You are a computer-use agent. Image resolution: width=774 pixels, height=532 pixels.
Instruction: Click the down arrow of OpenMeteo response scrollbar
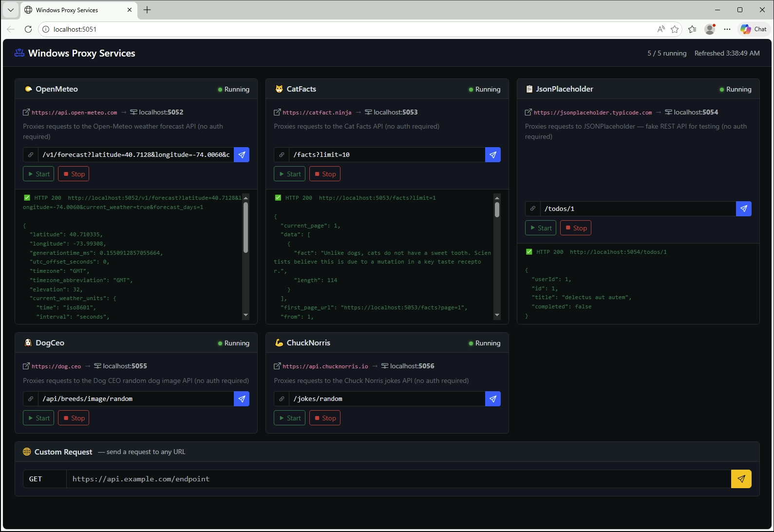pyautogui.click(x=245, y=315)
